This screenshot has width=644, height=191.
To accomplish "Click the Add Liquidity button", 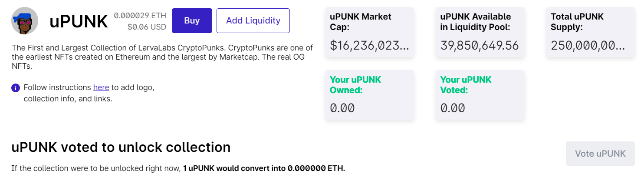I will [253, 20].
